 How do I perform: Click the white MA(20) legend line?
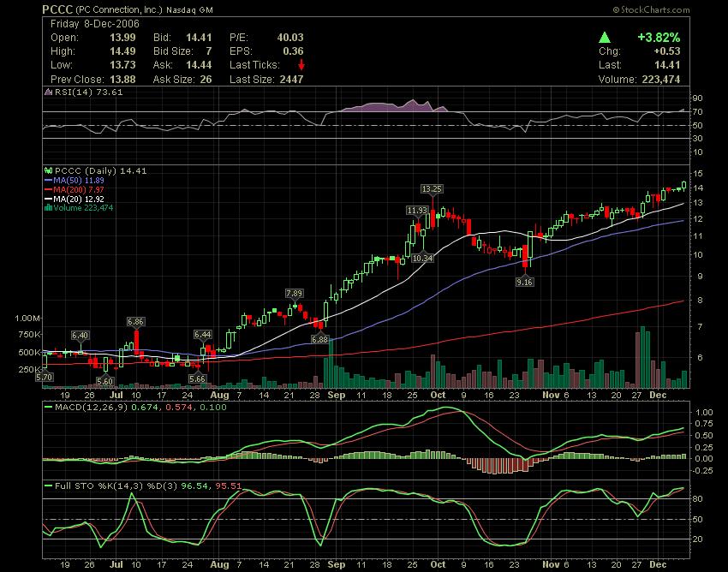pyautogui.click(x=48, y=199)
